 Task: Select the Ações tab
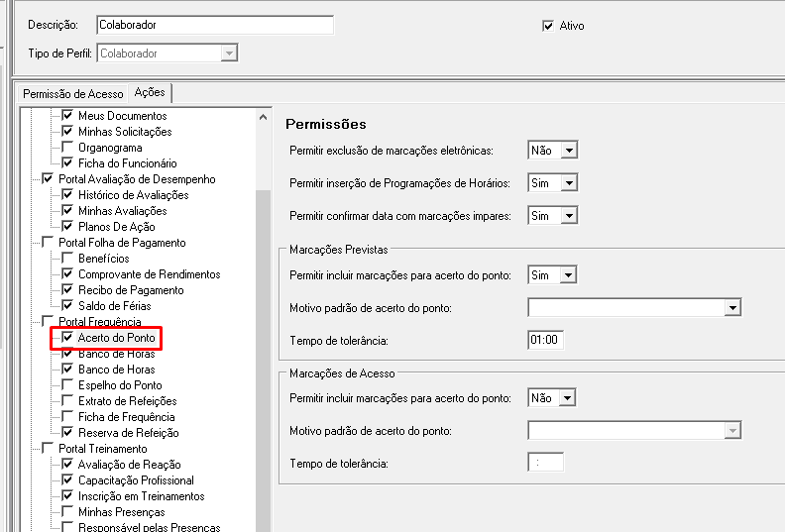pos(150,92)
